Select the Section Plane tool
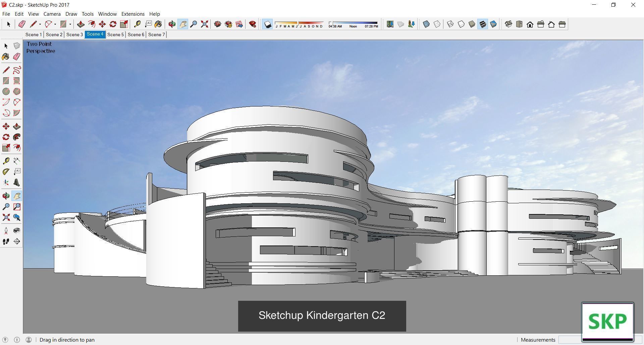The image size is (644, 345). [17, 241]
